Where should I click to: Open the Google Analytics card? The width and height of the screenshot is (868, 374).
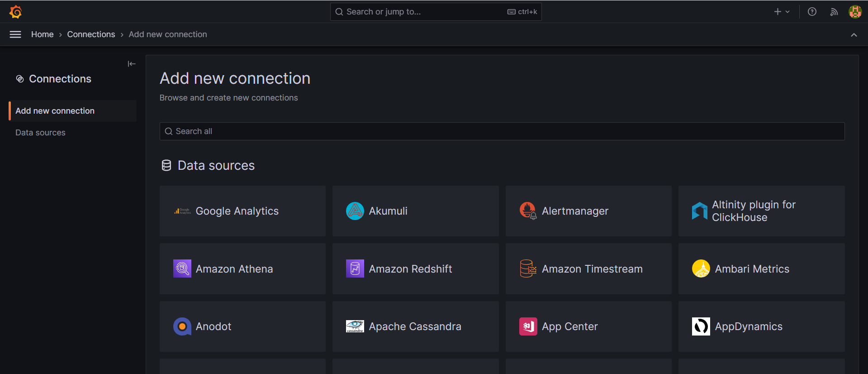coord(242,211)
